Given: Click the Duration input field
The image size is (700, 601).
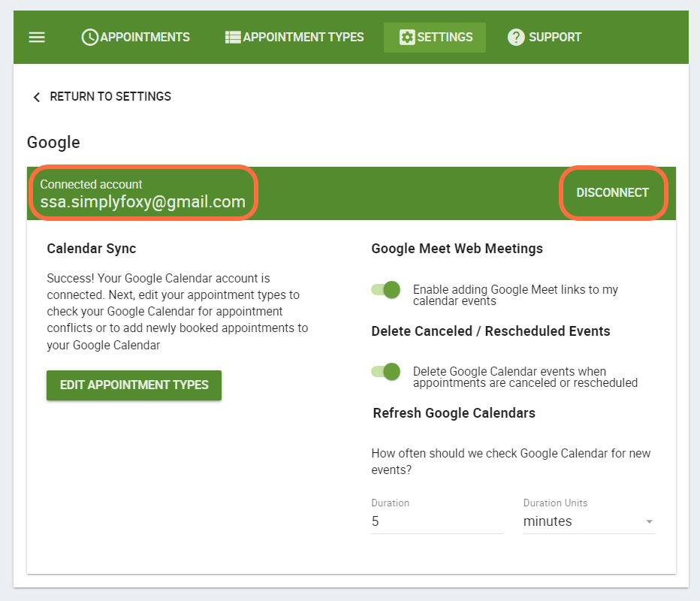Looking at the screenshot, I should click(437, 521).
